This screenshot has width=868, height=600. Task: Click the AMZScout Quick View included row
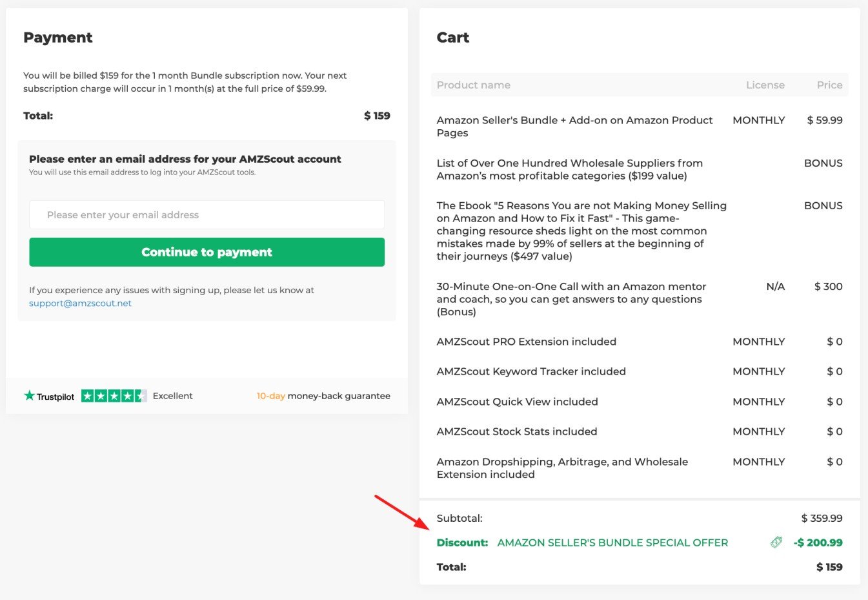[640, 402]
